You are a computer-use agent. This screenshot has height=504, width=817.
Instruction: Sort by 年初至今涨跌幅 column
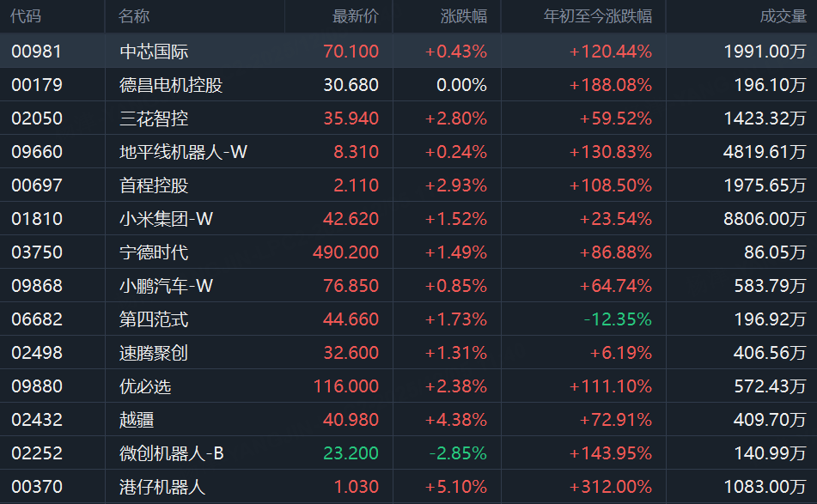pyautogui.click(x=598, y=16)
